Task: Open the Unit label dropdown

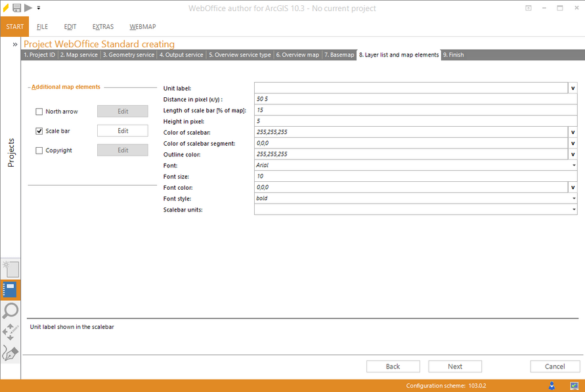Action: 573,87
